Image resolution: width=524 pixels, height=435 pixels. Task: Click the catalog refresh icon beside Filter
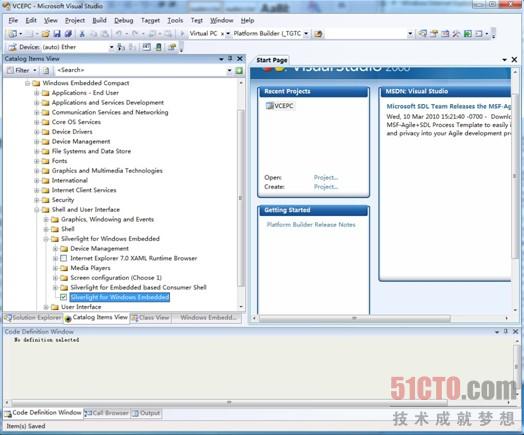(46, 70)
